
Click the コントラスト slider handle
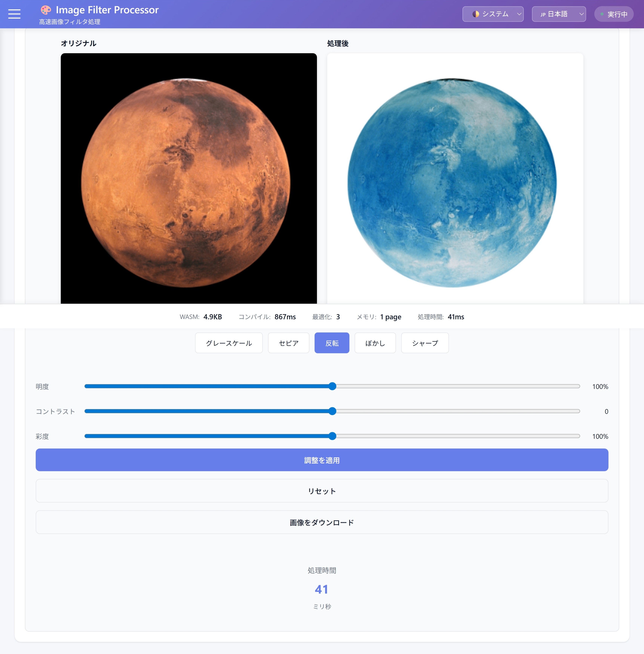[332, 411]
